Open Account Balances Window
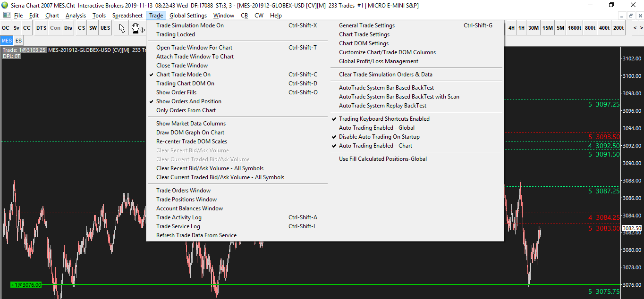Screen dimensions: 644x299 [237, 208]
